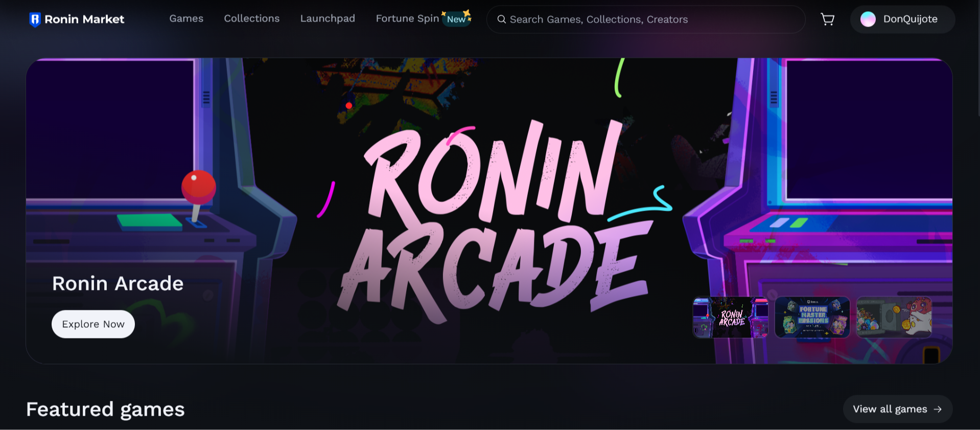Click the sparkling New badge
Image resolution: width=980 pixels, height=430 pixels.
pyautogui.click(x=456, y=19)
